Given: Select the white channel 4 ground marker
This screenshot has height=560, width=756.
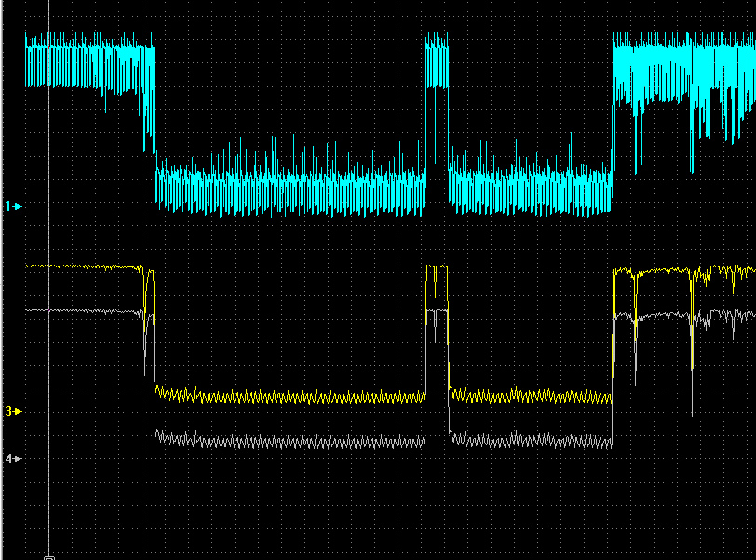Looking at the screenshot, I should [13, 458].
